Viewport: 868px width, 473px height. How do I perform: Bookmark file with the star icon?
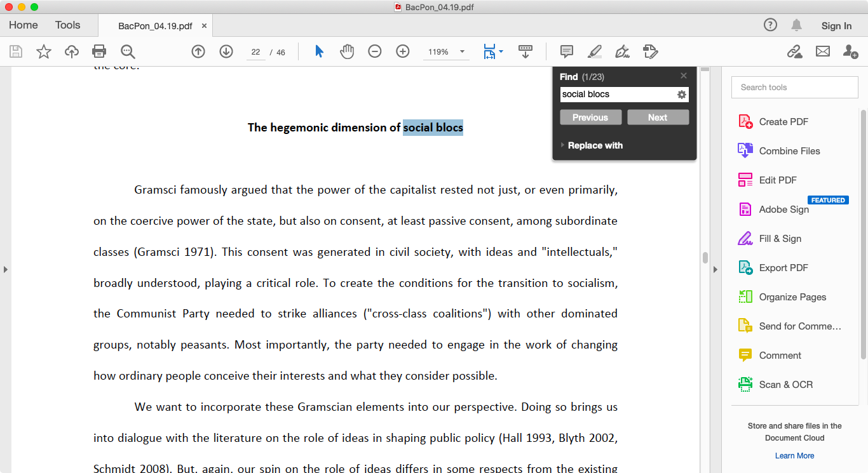click(x=44, y=51)
